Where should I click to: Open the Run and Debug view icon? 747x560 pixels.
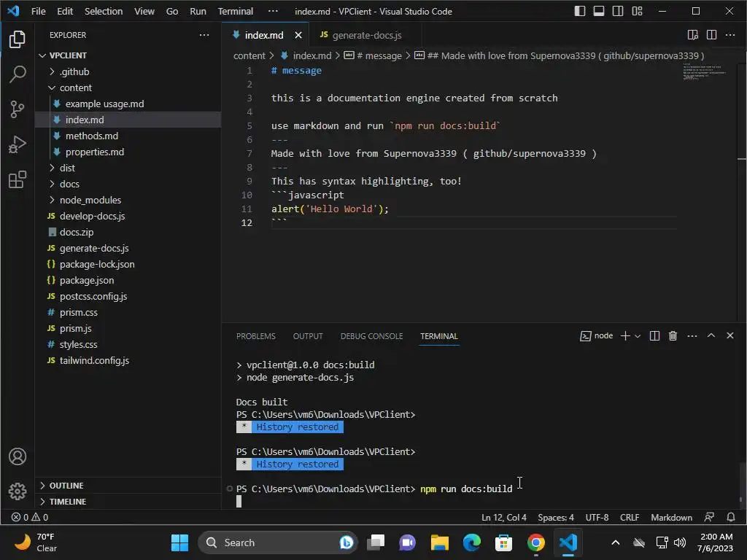tap(18, 144)
